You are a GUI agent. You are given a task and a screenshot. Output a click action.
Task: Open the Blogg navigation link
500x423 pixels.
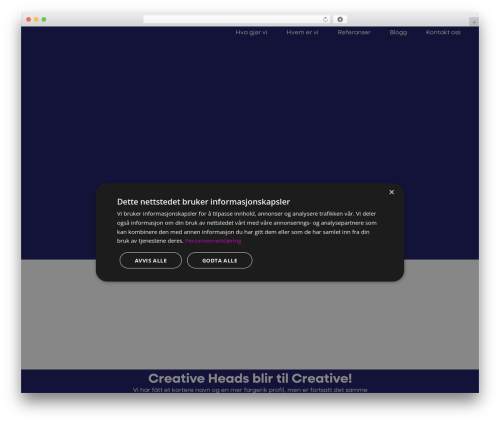[x=398, y=32]
